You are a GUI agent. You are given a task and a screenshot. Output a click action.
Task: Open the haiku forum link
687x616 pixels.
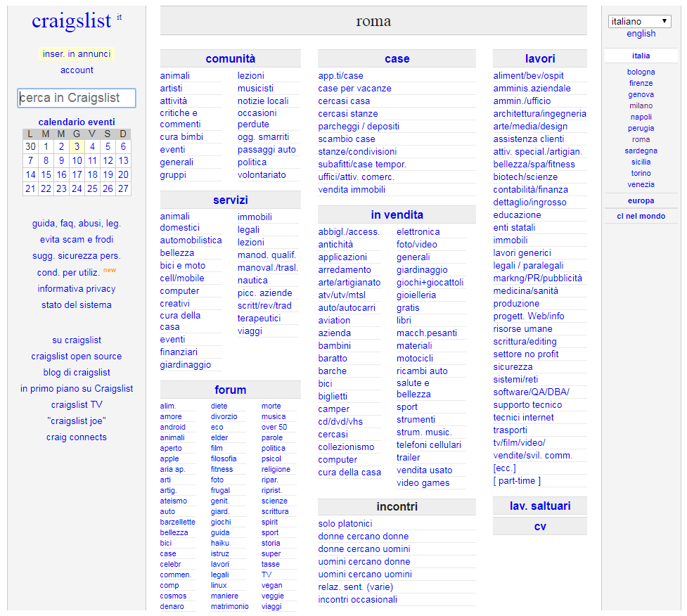pyautogui.click(x=220, y=543)
